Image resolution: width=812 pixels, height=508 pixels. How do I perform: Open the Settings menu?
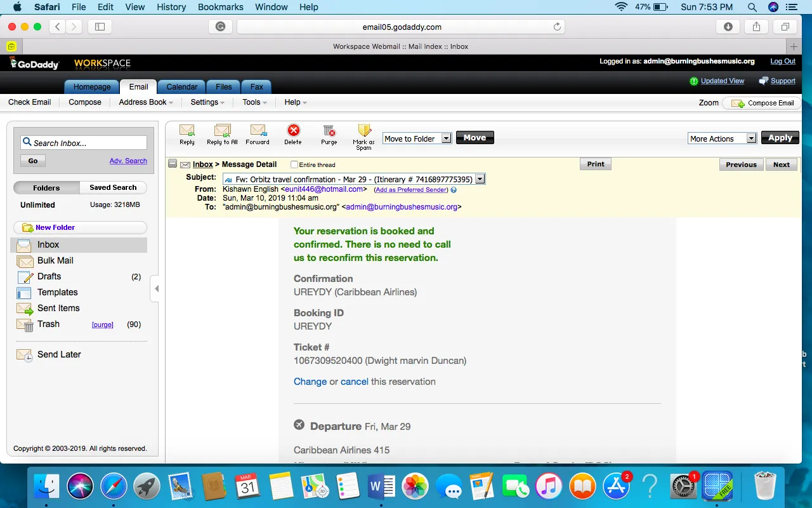[x=207, y=102]
